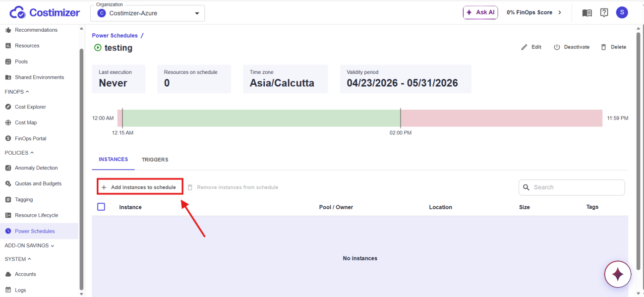Image resolution: width=644 pixels, height=297 pixels.
Task: Click the Costimizer logo
Action: click(45, 12)
